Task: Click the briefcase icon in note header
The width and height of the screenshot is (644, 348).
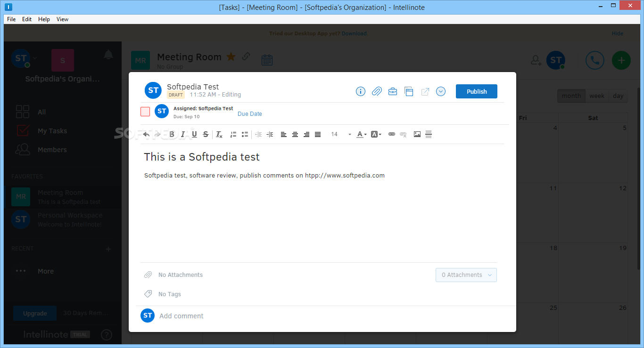Action: pyautogui.click(x=393, y=91)
